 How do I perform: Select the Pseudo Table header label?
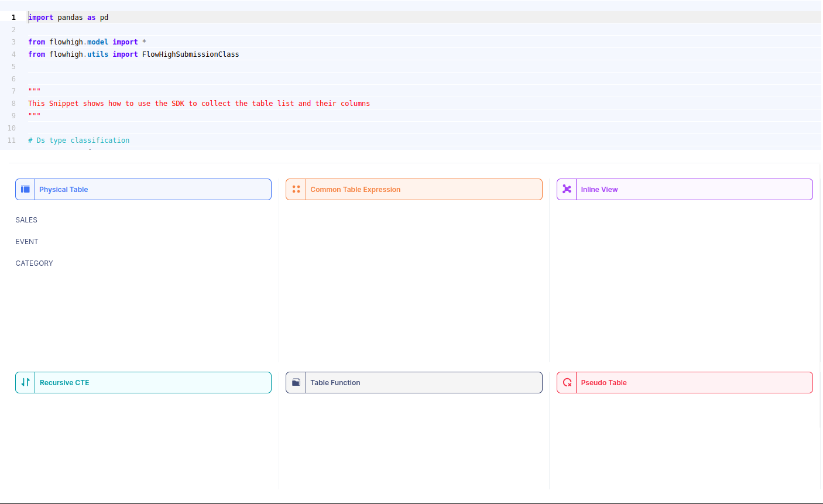(x=603, y=383)
